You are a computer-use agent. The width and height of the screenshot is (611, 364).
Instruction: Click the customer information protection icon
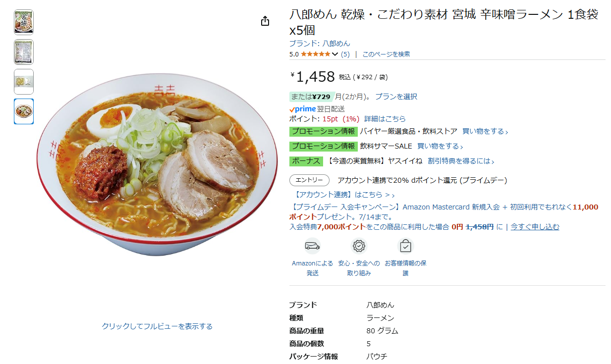[405, 246]
